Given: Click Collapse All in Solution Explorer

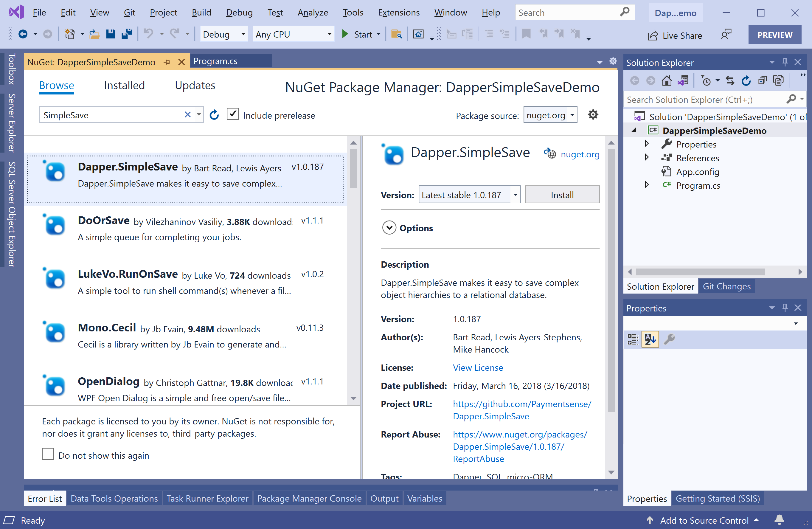Looking at the screenshot, I should [x=762, y=81].
